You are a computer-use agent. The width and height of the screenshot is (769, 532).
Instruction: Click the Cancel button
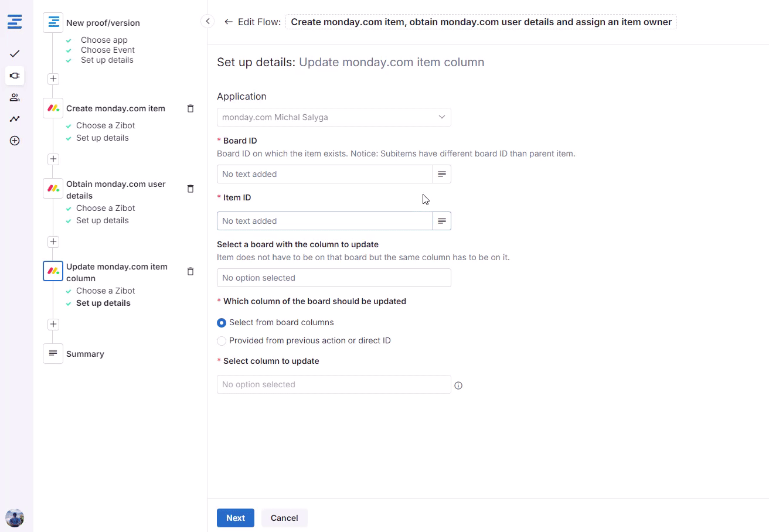[x=284, y=518]
